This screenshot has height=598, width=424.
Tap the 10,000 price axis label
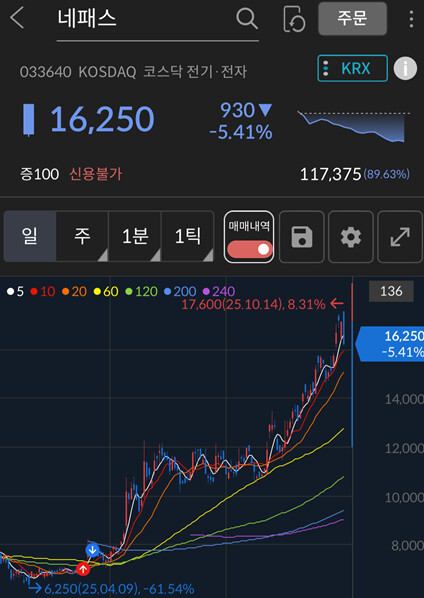click(x=404, y=497)
